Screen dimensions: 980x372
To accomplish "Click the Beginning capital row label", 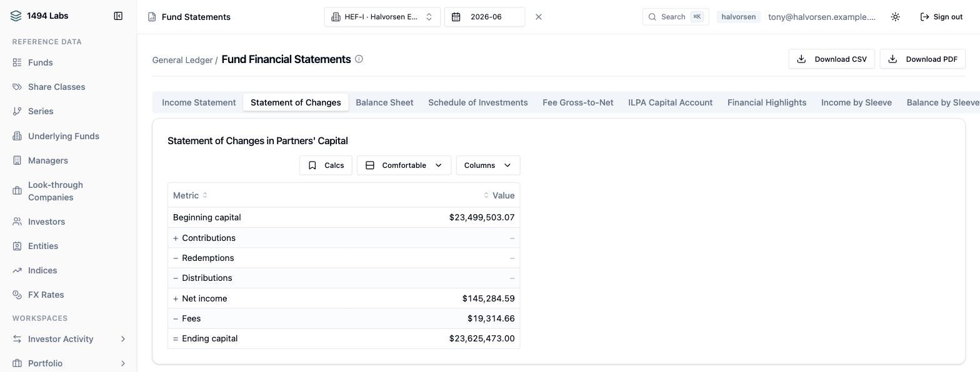I will click(x=207, y=217).
